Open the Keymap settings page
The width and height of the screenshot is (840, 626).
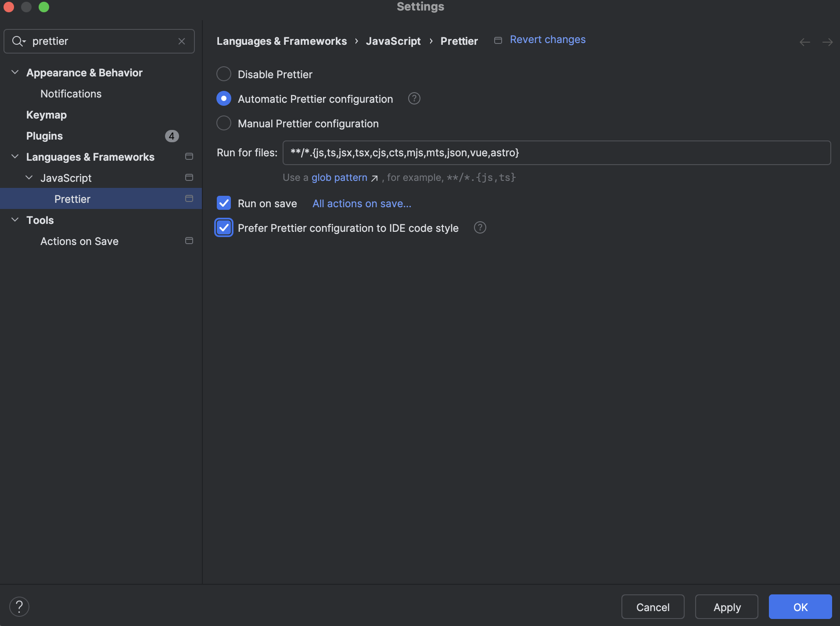click(x=47, y=115)
